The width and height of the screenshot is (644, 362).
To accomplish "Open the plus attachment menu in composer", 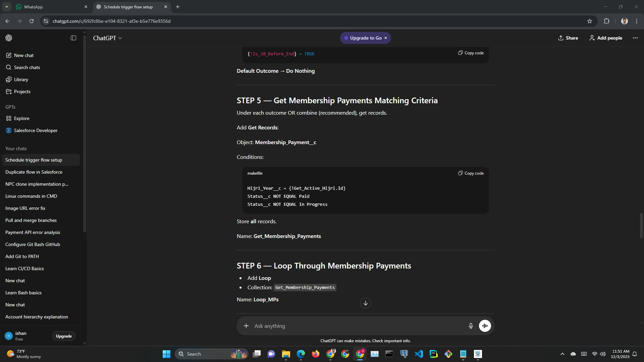I will click(246, 326).
